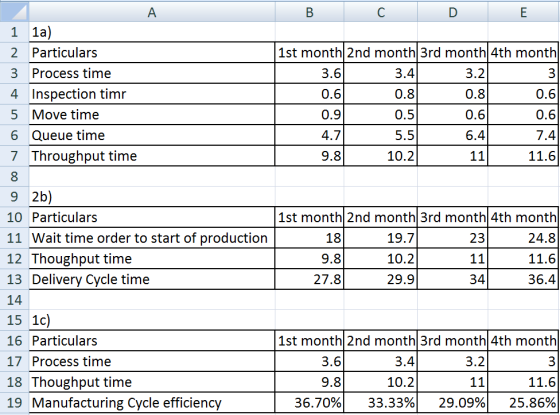Click delivery cycle value 34

pyautogui.click(x=452, y=279)
